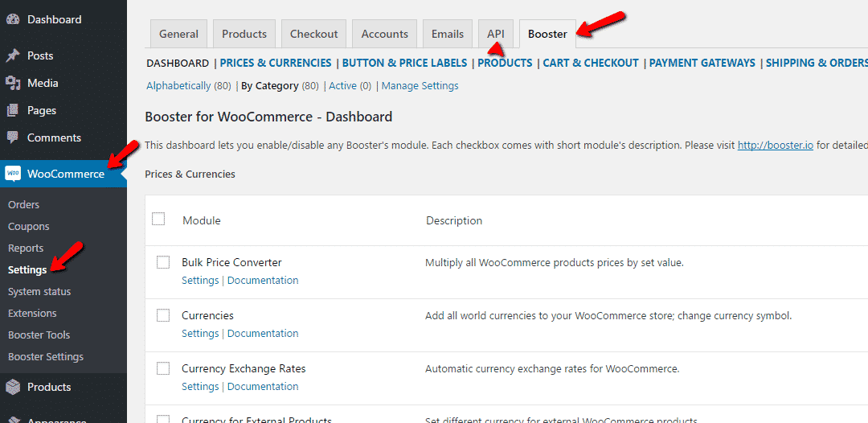
Task: Click the Currency Exchange Rates module name
Action: (244, 369)
